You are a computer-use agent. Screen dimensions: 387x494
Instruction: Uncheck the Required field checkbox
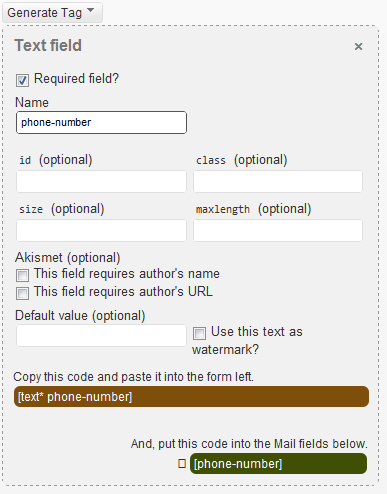point(22,80)
